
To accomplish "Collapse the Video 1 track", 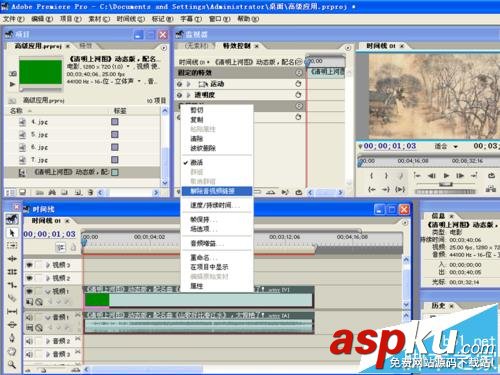I will (48, 291).
